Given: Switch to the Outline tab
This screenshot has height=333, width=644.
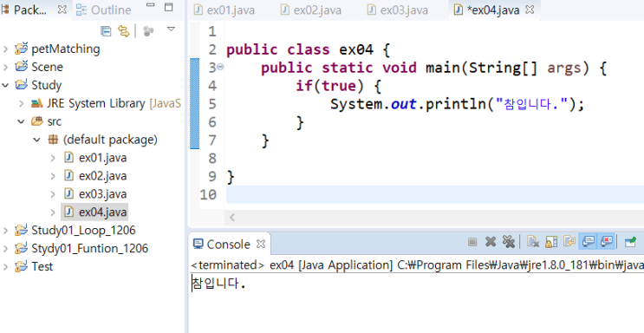Looking at the screenshot, I should click(104, 10).
